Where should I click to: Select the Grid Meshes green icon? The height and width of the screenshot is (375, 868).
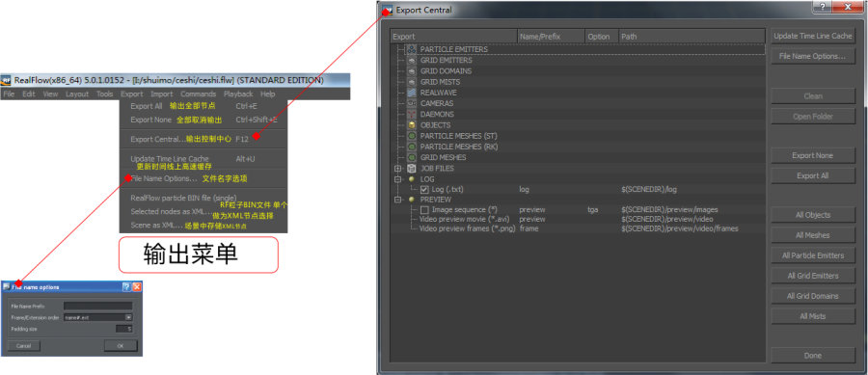(411, 157)
